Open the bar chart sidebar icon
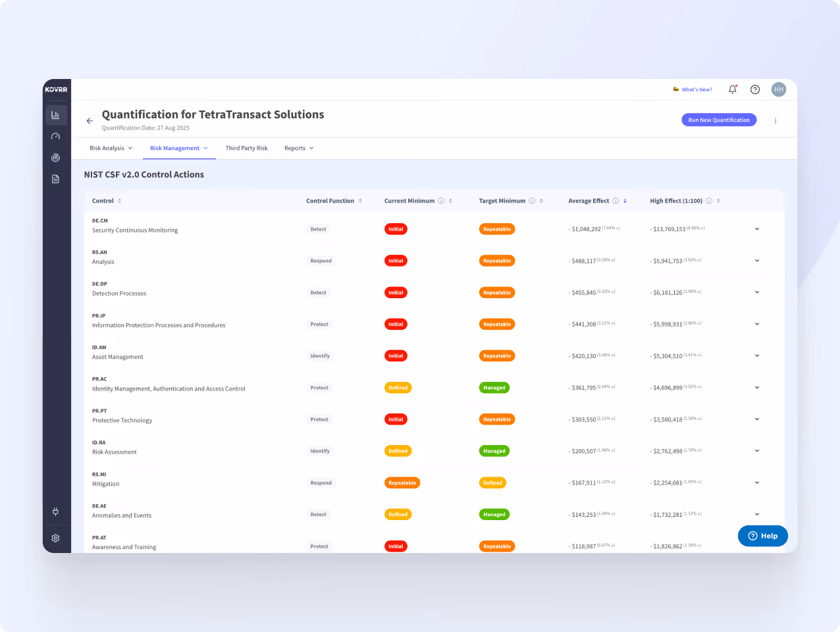 (x=56, y=115)
